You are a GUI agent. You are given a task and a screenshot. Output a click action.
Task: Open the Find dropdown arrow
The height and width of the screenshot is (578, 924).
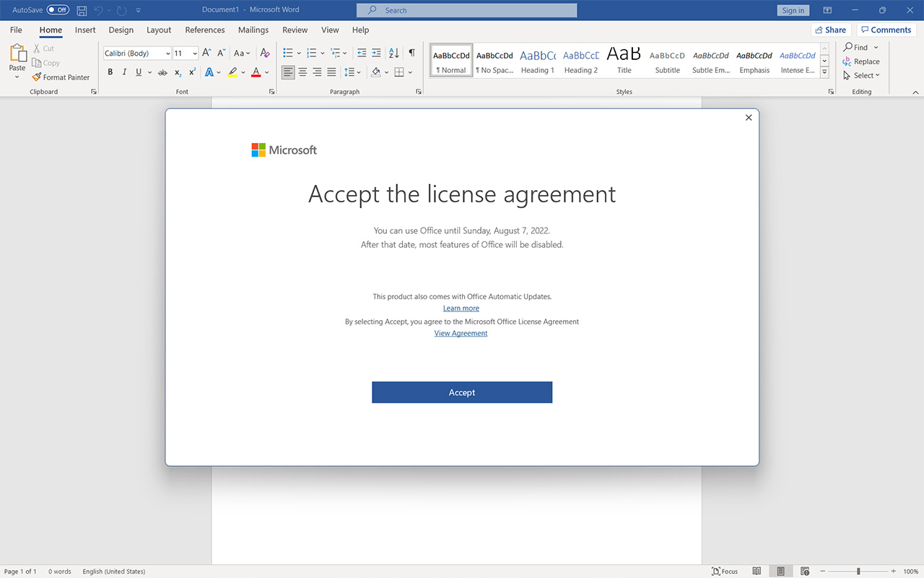pos(876,48)
